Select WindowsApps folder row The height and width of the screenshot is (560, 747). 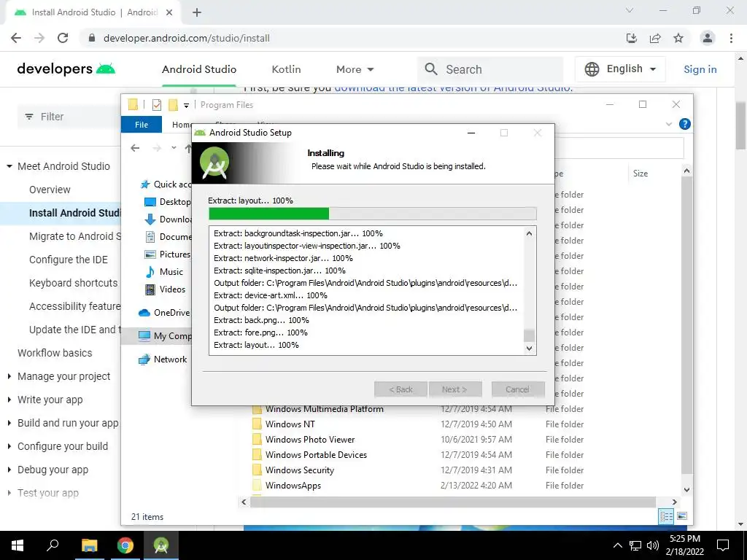[x=293, y=486]
